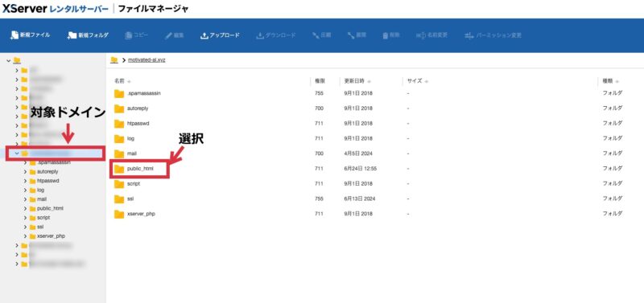
Task: Open public_html label in sidebar tree
Action: (x=50, y=209)
